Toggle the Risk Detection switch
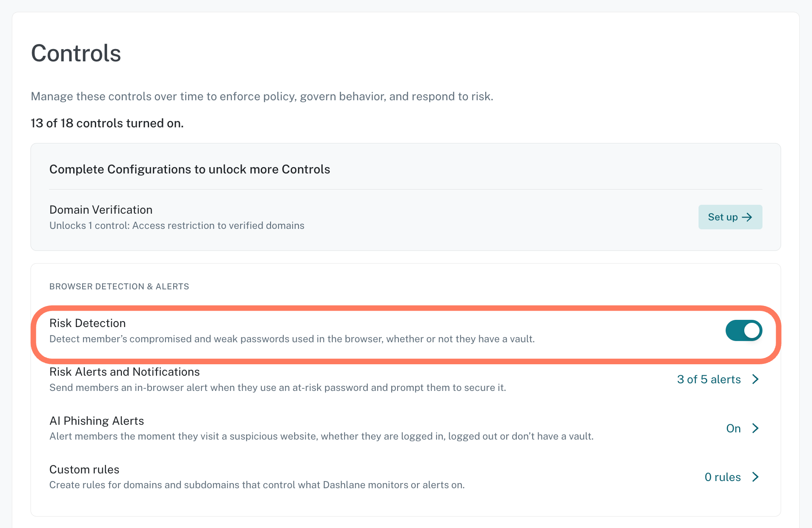The height and width of the screenshot is (528, 812). [744, 330]
